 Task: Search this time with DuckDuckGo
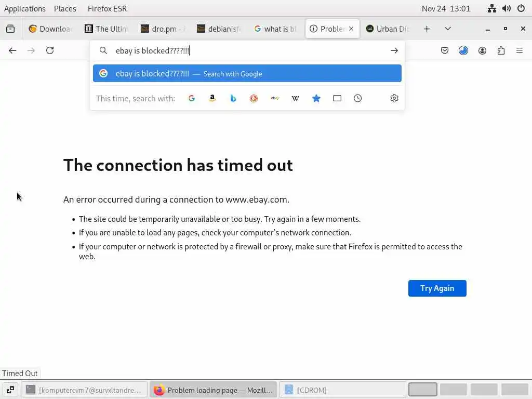click(254, 98)
